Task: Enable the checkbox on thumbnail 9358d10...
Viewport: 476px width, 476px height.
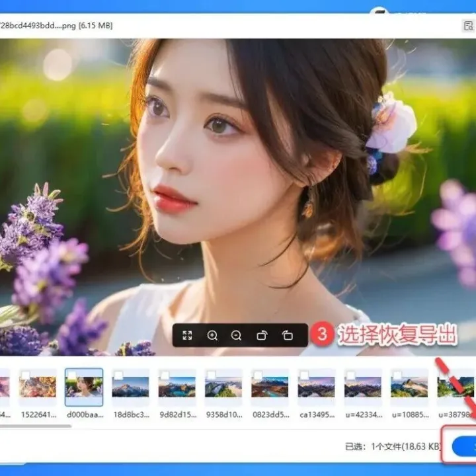Action: [x=212, y=376]
